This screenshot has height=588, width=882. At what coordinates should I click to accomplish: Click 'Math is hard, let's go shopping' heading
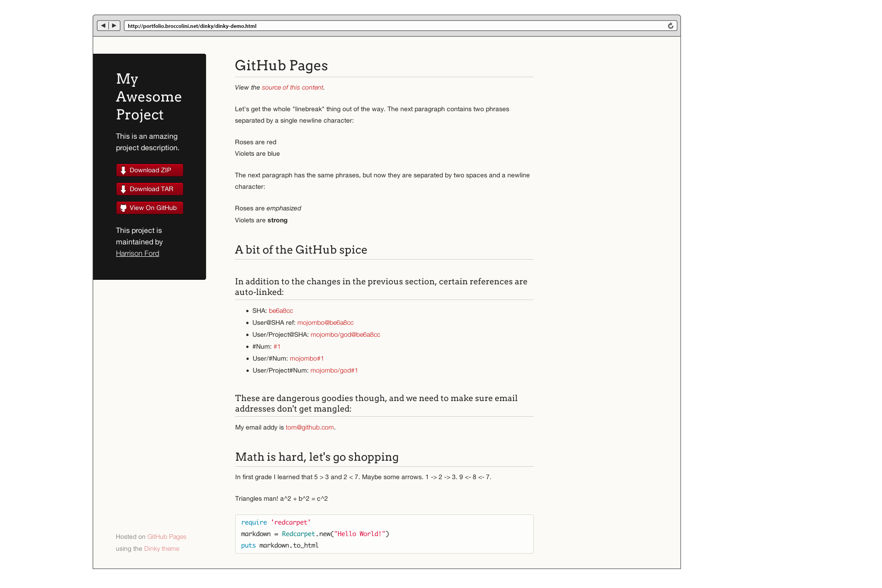click(x=317, y=457)
